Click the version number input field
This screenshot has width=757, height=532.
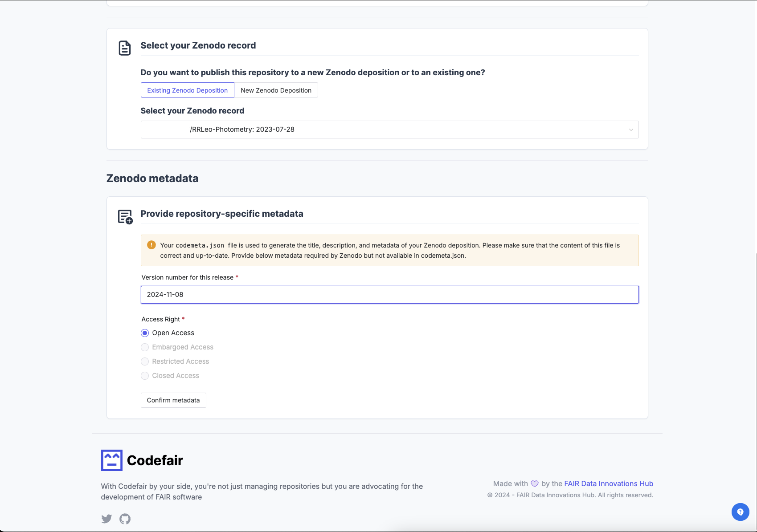tap(389, 295)
